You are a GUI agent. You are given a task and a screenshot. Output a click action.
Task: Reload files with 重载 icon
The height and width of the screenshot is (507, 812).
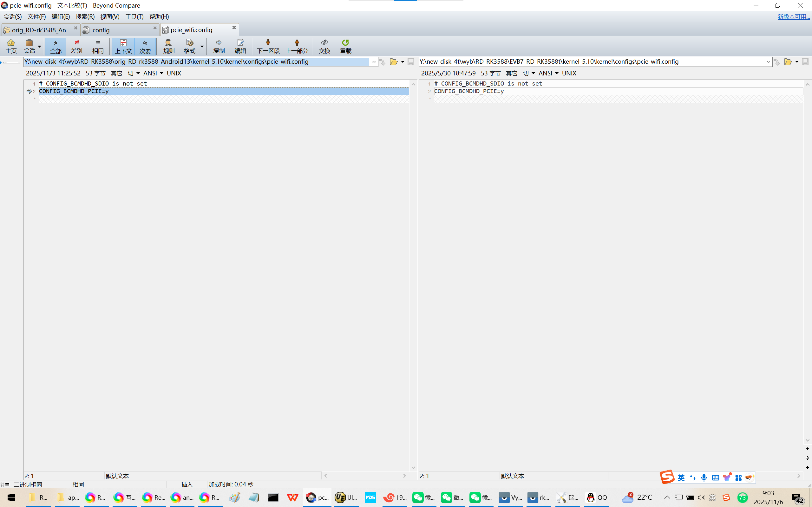pos(345,46)
